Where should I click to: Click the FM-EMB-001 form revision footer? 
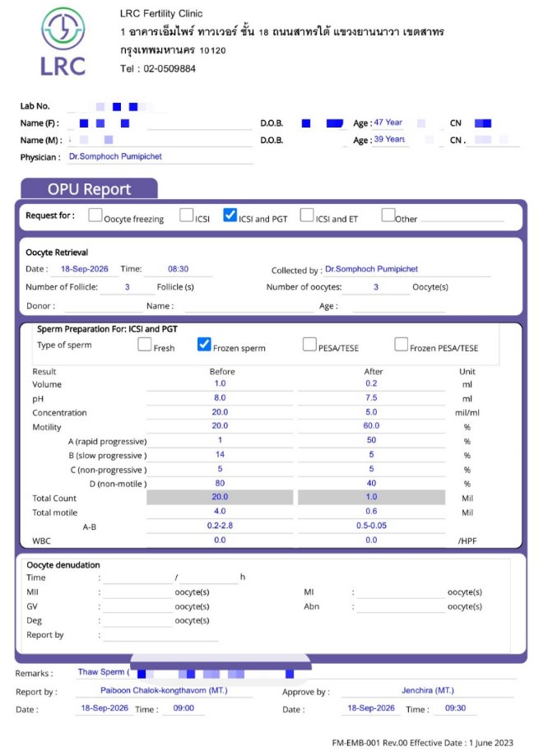coord(422,743)
